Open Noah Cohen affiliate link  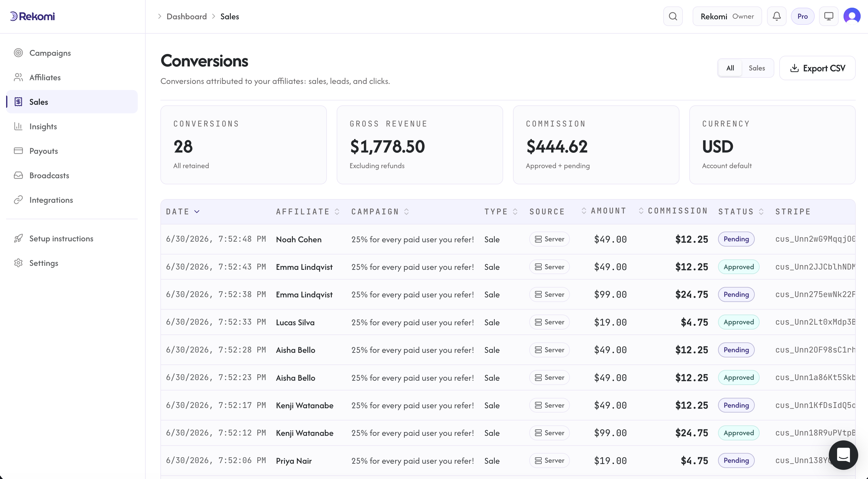click(298, 239)
